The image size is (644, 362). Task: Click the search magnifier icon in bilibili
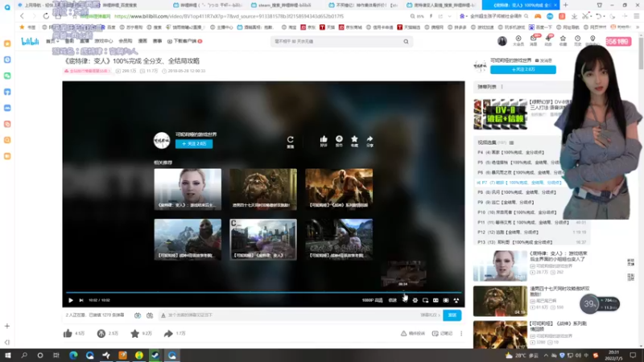(406, 42)
